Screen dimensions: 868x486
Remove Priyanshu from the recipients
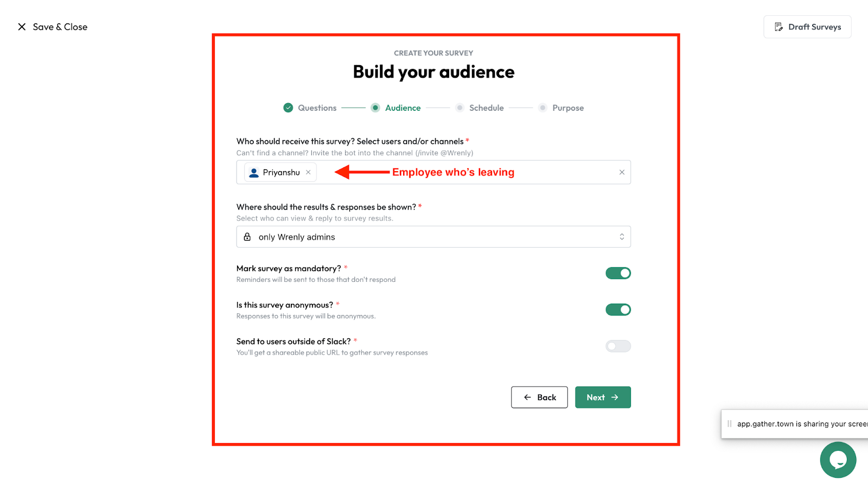[x=308, y=172]
